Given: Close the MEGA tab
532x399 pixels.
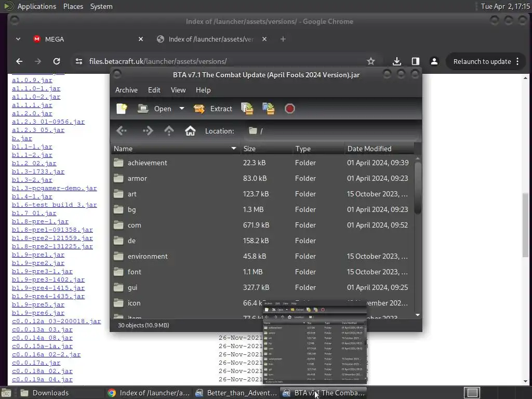Looking at the screenshot, I should (141, 39).
